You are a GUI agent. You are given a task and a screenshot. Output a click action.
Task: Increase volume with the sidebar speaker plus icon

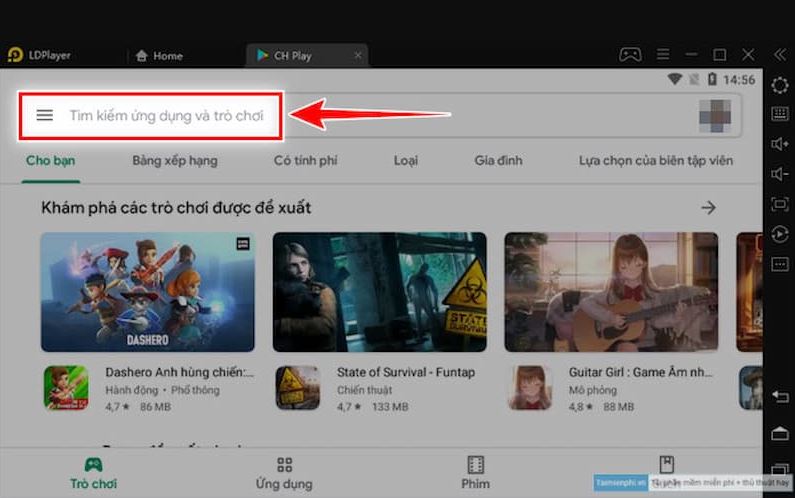point(780,144)
